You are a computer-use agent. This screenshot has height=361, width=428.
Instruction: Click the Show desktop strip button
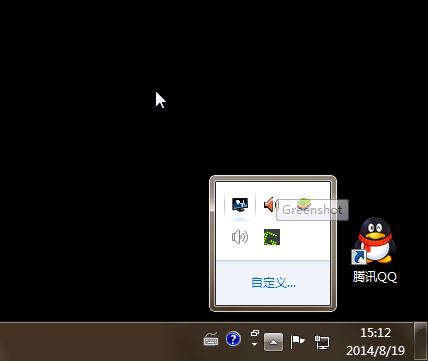(x=421, y=342)
